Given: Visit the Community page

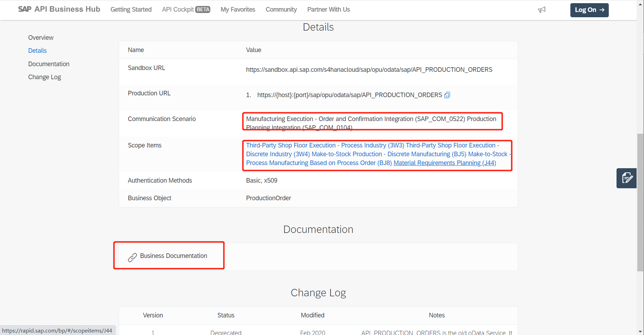Looking at the screenshot, I should click(281, 10).
